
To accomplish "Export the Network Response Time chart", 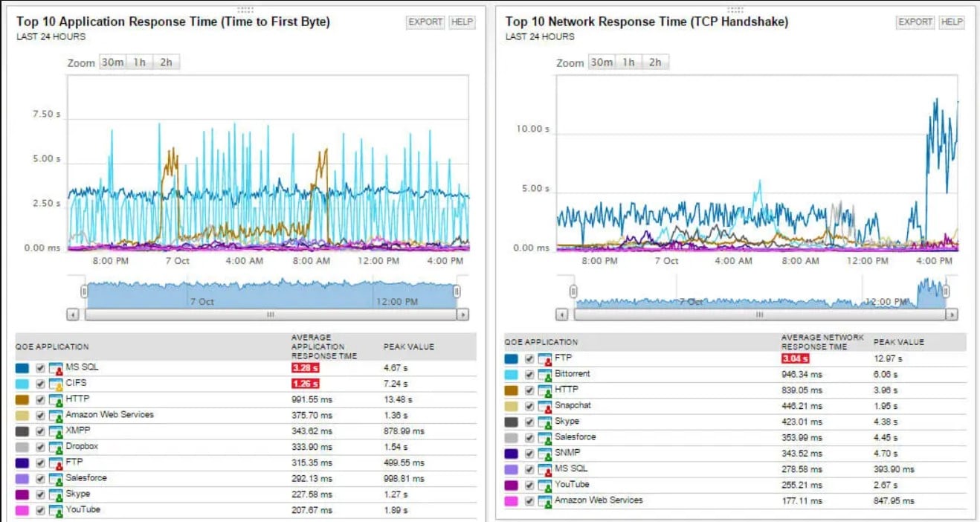I will pos(915,22).
